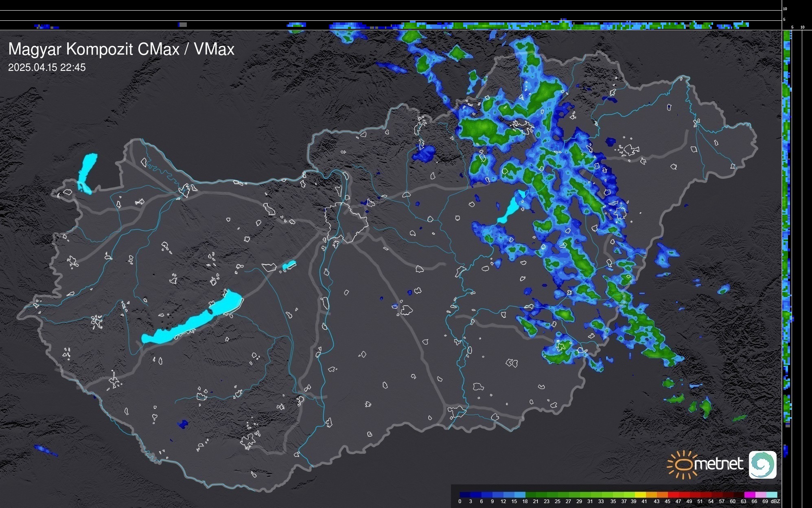Click the metnet logo text
The image size is (812, 508).
(718, 464)
